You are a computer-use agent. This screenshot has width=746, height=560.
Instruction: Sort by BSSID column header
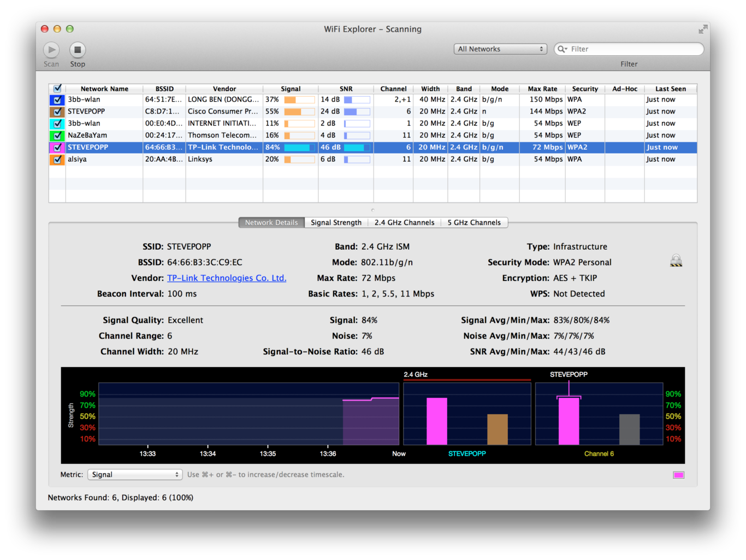tap(164, 89)
